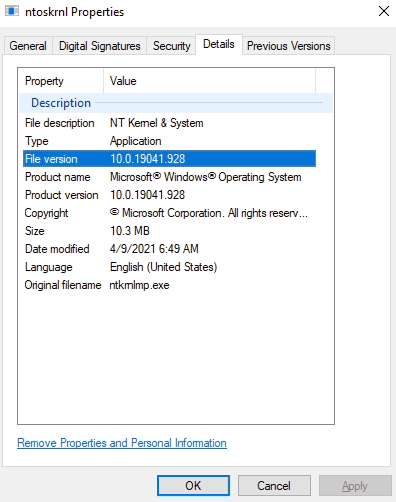
Task: Select the Product version row
Action: (169, 195)
